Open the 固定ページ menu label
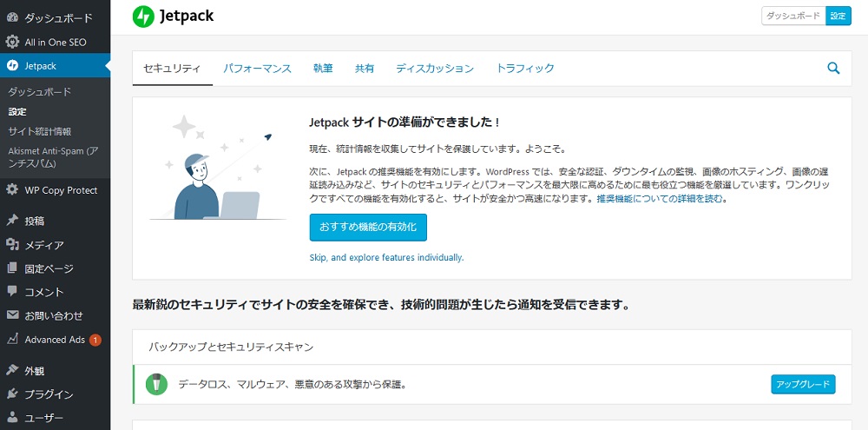 click(x=49, y=268)
